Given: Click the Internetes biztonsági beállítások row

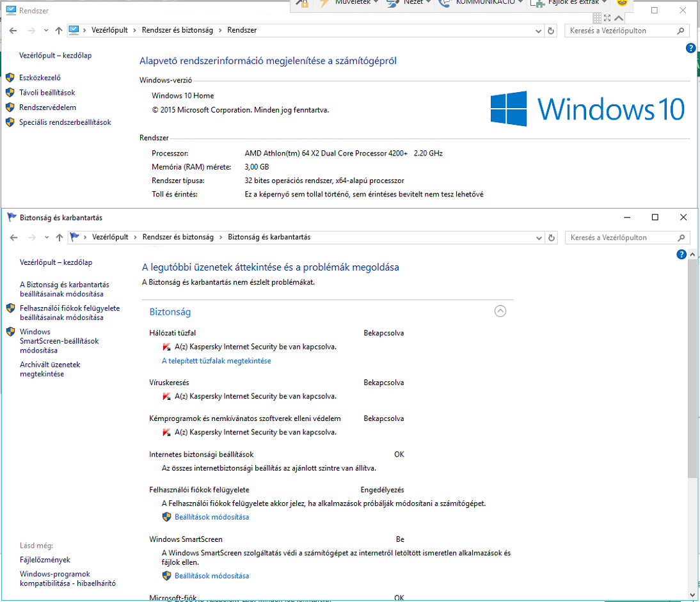Looking at the screenshot, I should (276, 454).
